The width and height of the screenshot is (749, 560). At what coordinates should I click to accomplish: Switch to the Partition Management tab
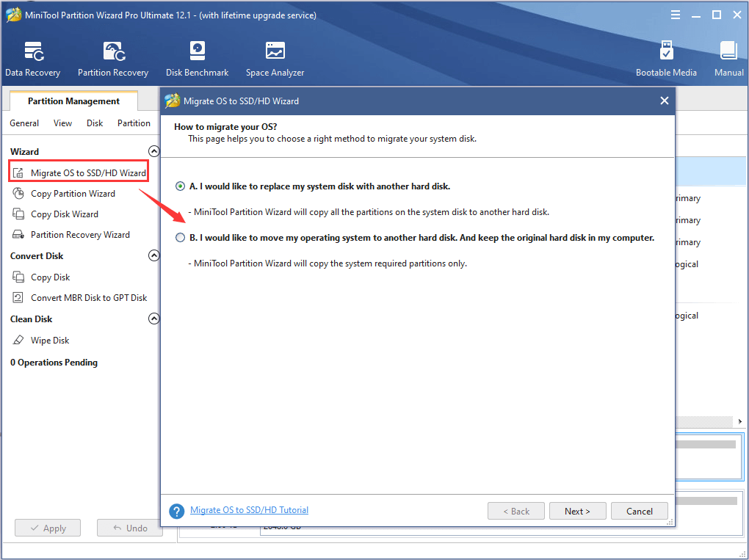point(73,101)
